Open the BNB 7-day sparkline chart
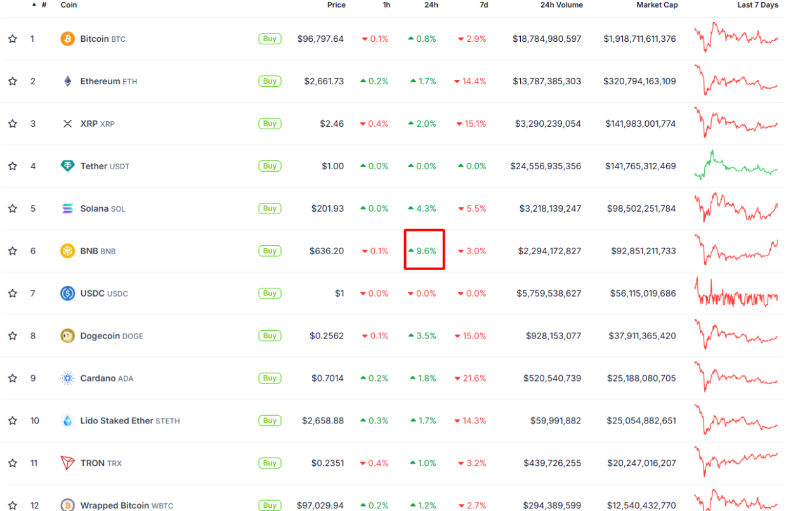The width and height of the screenshot is (812, 511). 736,250
